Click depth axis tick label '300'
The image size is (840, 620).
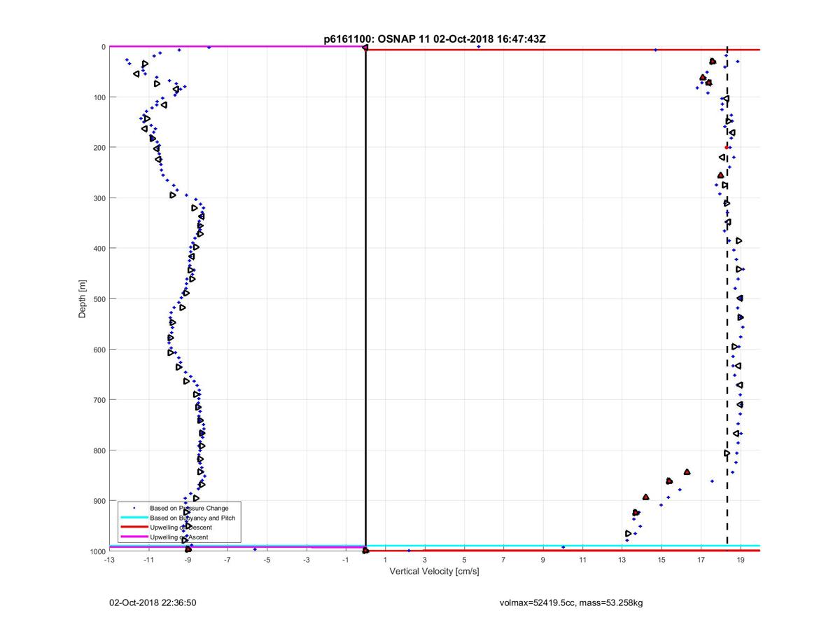click(99, 198)
